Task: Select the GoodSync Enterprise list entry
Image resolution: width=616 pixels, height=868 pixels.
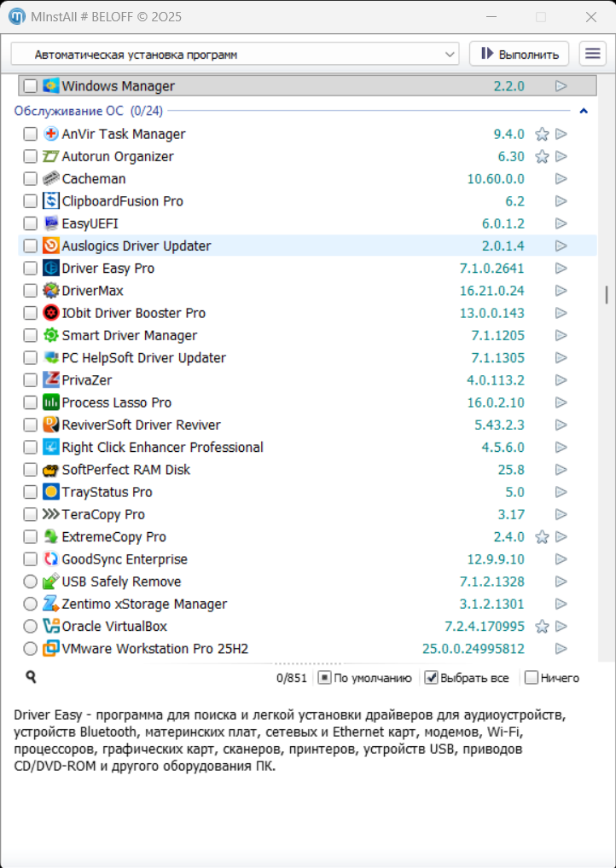Action: 125,559
